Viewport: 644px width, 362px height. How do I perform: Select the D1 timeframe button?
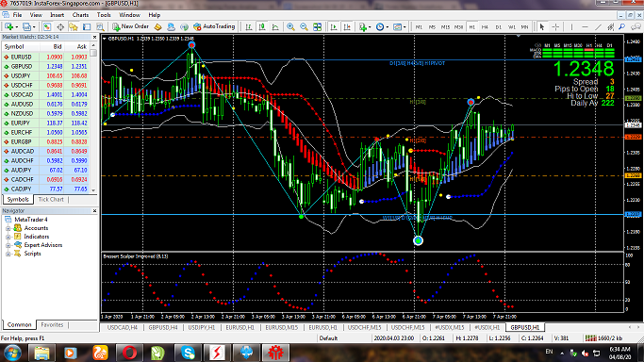click(x=498, y=27)
